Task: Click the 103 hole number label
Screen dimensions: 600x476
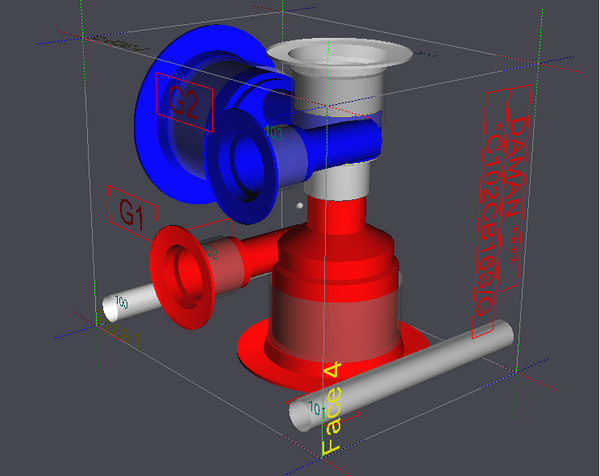Action: [274, 132]
